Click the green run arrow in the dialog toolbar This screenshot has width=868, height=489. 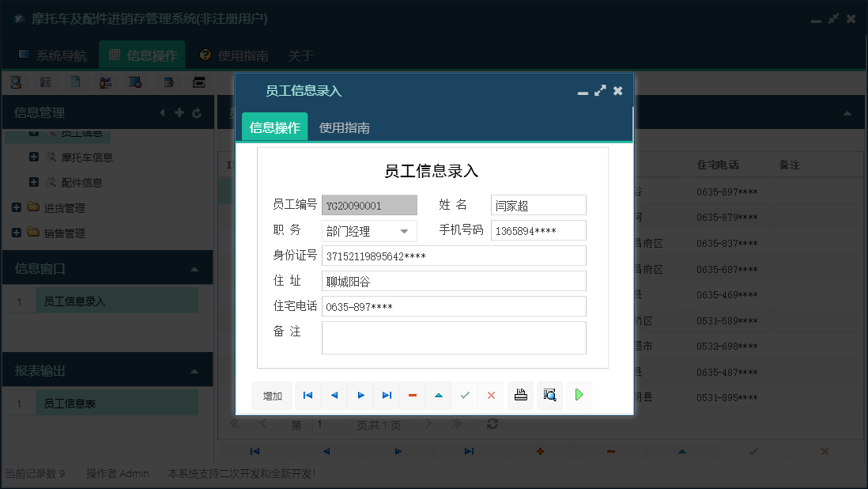579,395
